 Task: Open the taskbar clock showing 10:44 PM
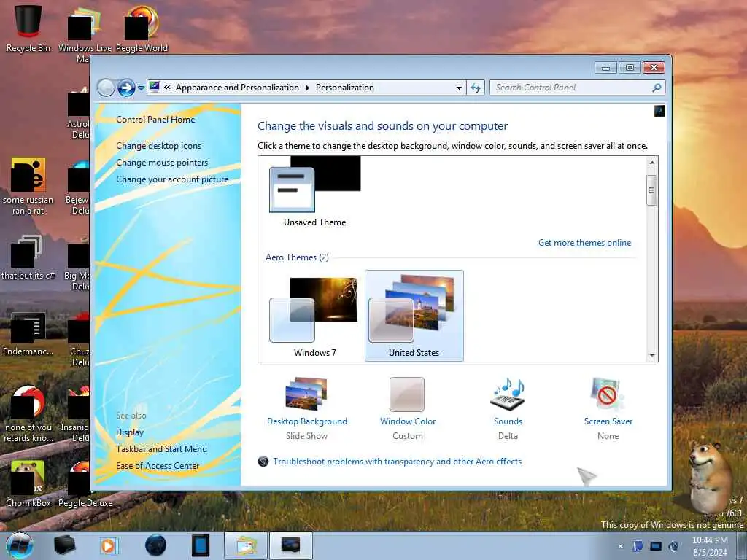710,546
